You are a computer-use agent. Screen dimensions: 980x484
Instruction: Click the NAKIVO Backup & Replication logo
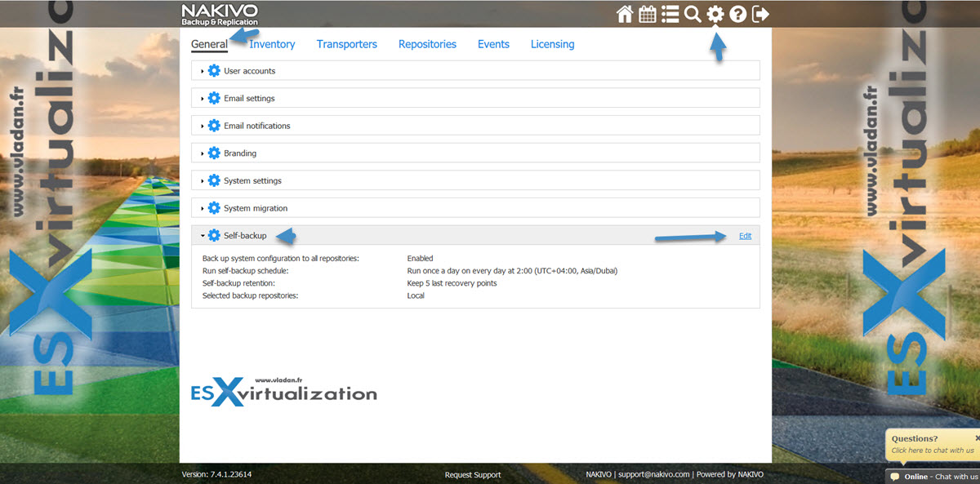[220, 14]
